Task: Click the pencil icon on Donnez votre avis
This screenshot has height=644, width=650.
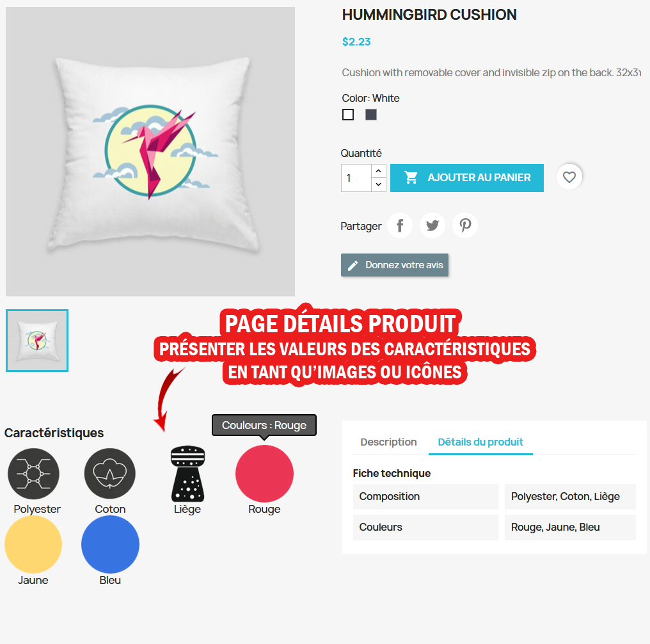Action: 353,266
